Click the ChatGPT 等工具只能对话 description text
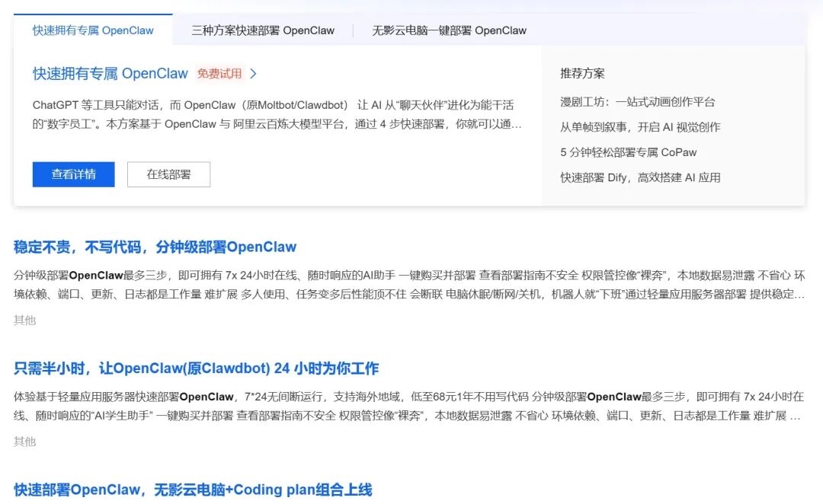Viewport: 823px width, 504px height. (277, 114)
